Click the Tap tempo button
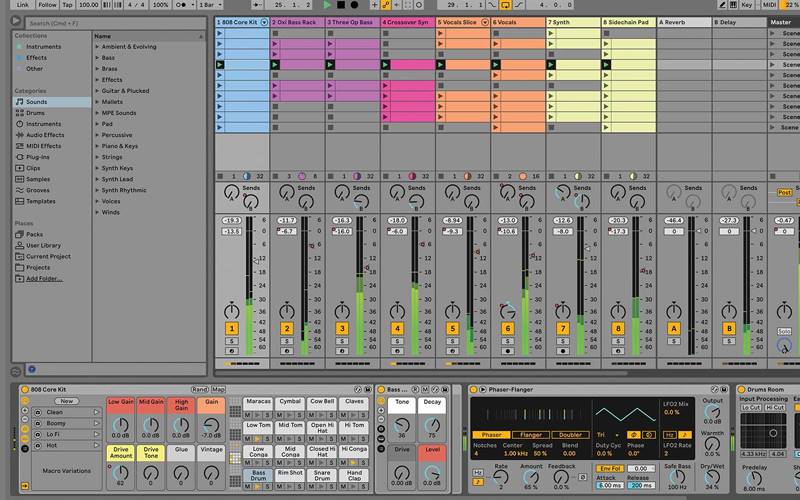This screenshot has width=800, height=500. 68,6
